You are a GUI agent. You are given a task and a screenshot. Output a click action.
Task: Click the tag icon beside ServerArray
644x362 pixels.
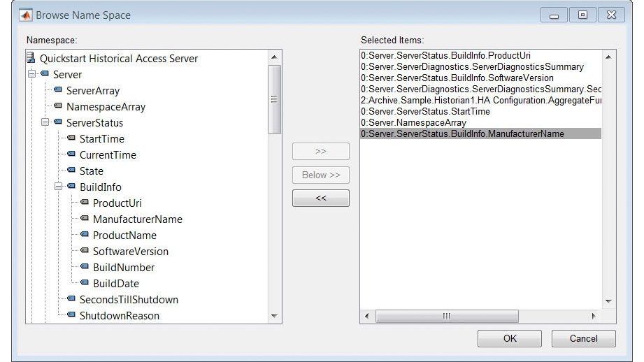click(58, 90)
